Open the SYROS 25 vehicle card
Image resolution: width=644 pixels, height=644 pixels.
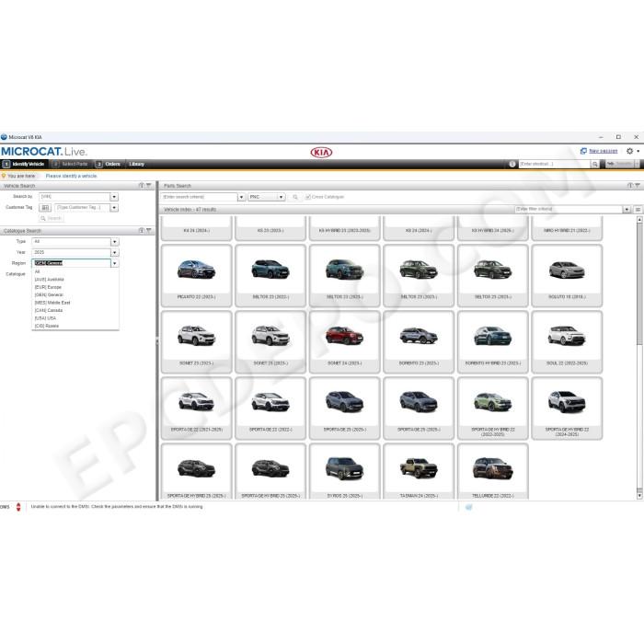pos(345,471)
